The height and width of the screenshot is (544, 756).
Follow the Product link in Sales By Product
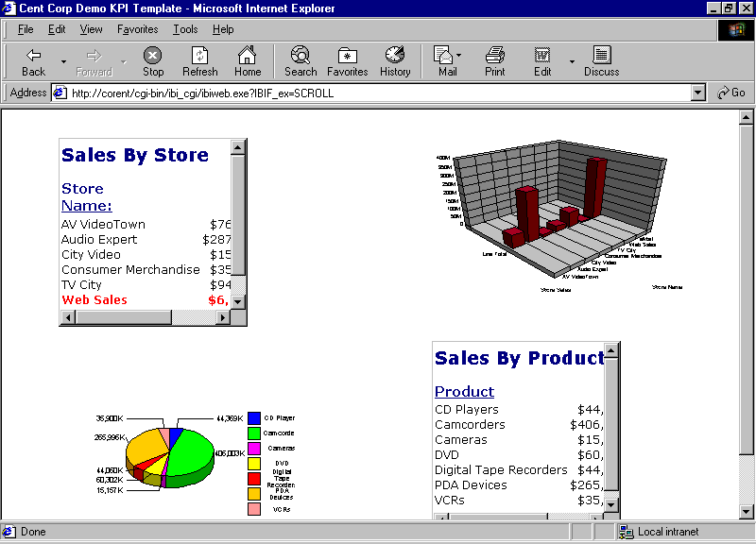coord(464,391)
